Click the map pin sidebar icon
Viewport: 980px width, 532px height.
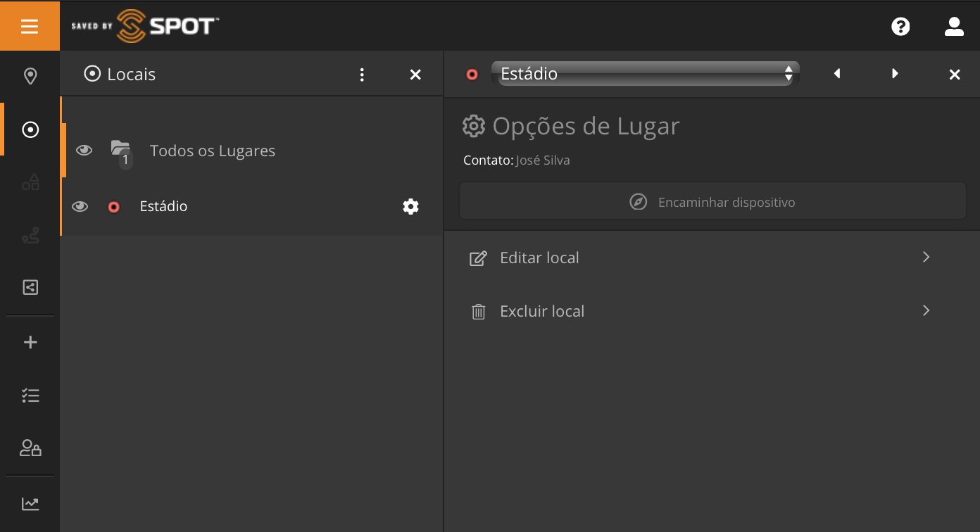click(x=30, y=76)
